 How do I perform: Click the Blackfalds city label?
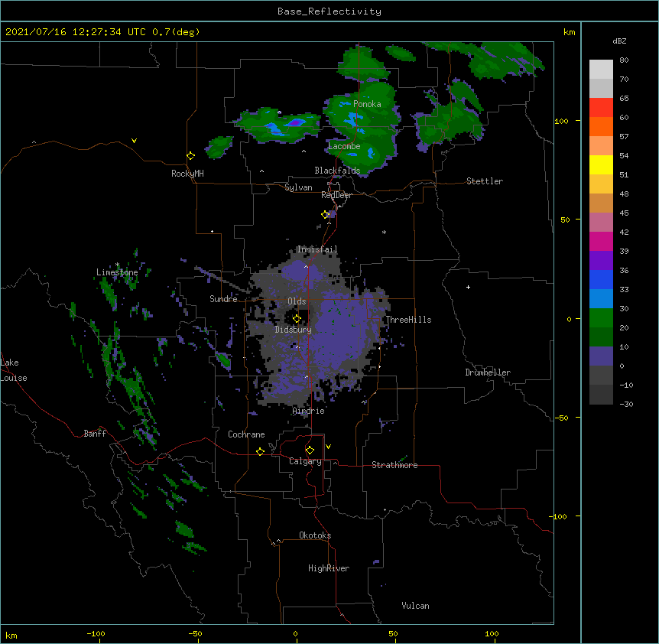pyautogui.click(x=337, y=171)
